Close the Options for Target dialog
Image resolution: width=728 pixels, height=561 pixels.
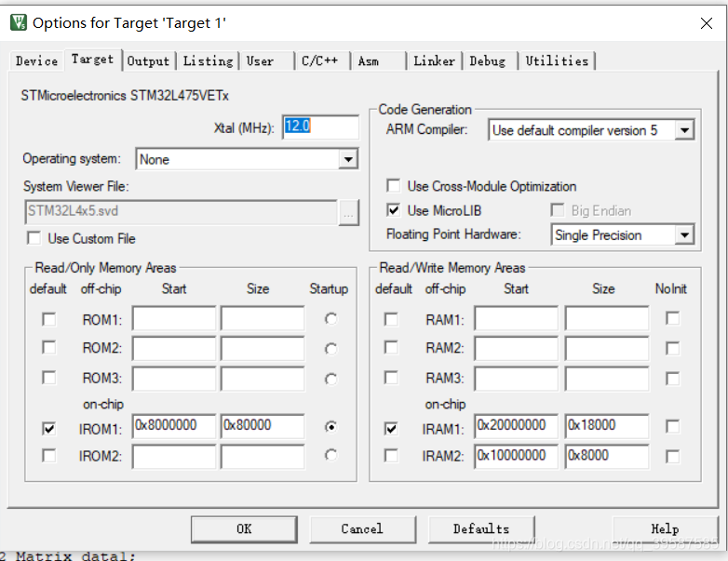(x=707, y=23)
